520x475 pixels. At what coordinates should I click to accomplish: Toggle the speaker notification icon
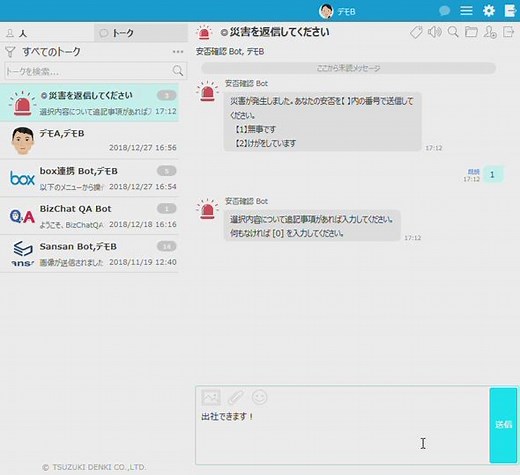pyautogui.click(x=435, y=32)
